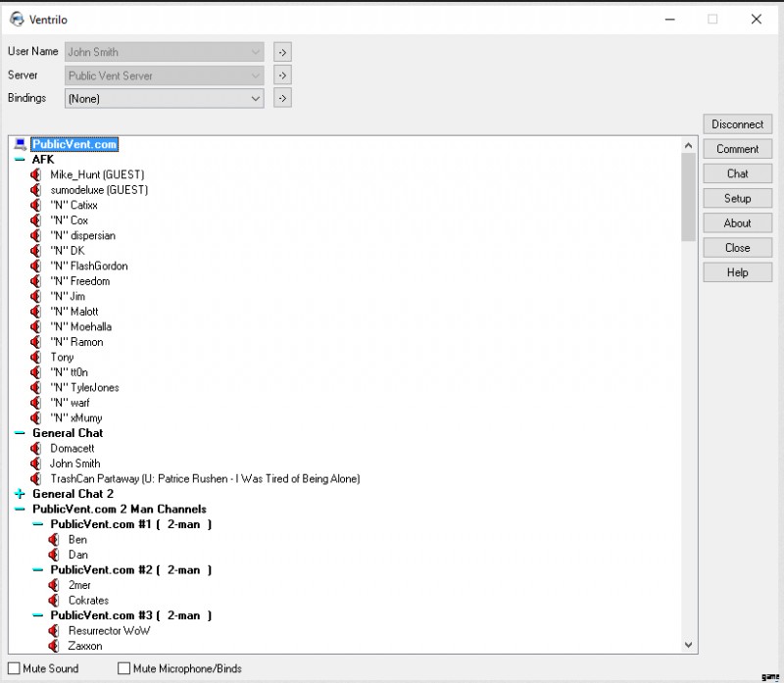Click the speaker icon next to Tony
The image size is (784, 683).
pyautogui.click(x=35, y=357)
